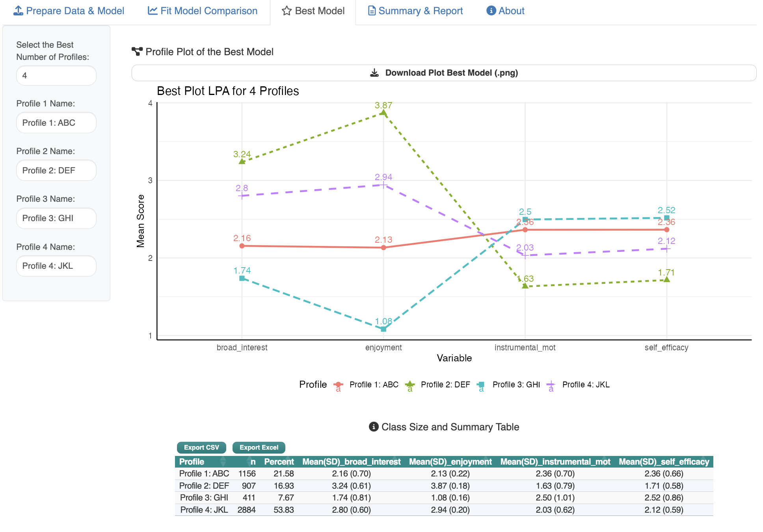Click the Profile 1 Name input field

56,123
